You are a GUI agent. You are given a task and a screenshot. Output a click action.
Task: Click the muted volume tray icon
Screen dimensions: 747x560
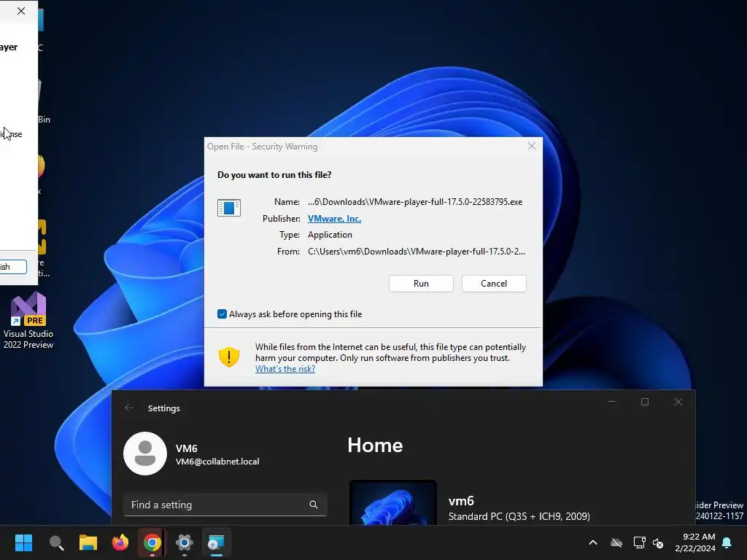658,542
